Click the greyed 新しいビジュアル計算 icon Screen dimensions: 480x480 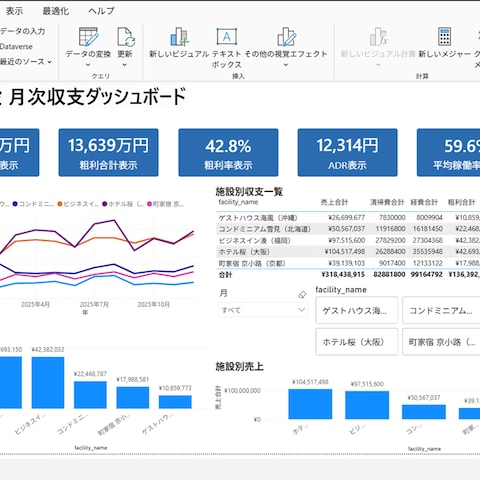(x=378, y=37)
